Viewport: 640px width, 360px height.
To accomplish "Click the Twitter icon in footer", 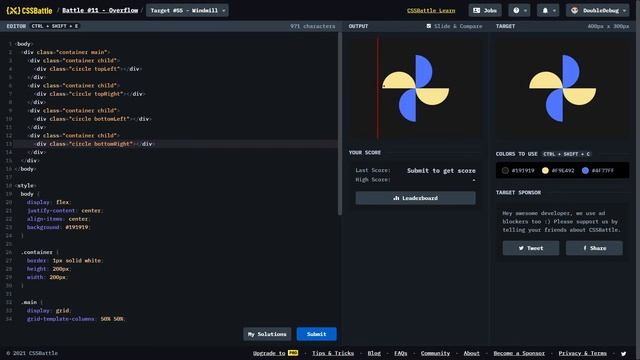I will pyautogui.click(x=624, y=353).
